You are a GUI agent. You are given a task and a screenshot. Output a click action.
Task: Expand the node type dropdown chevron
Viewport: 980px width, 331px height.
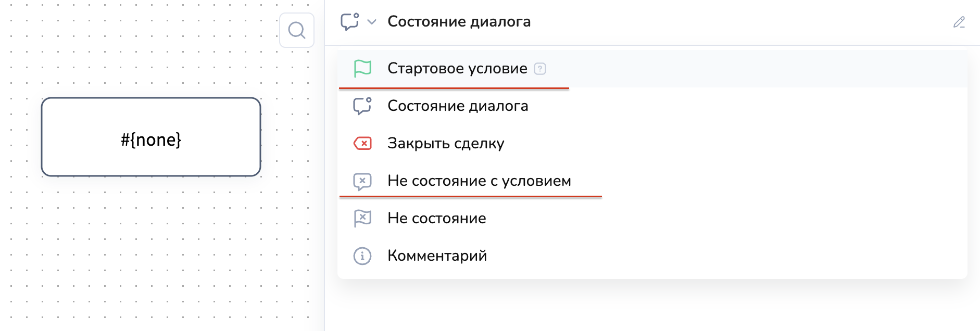(x=372, y=22)
